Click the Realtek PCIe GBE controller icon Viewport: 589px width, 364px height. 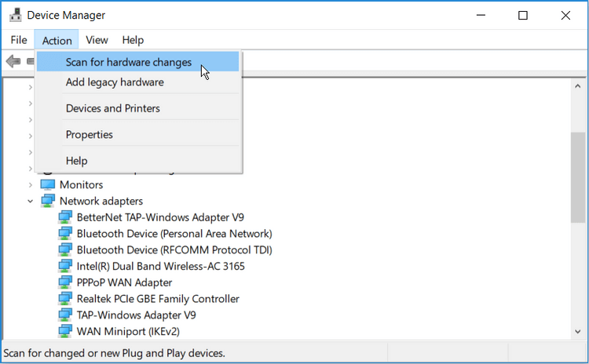pyautogui.click(x=65, y=299)
